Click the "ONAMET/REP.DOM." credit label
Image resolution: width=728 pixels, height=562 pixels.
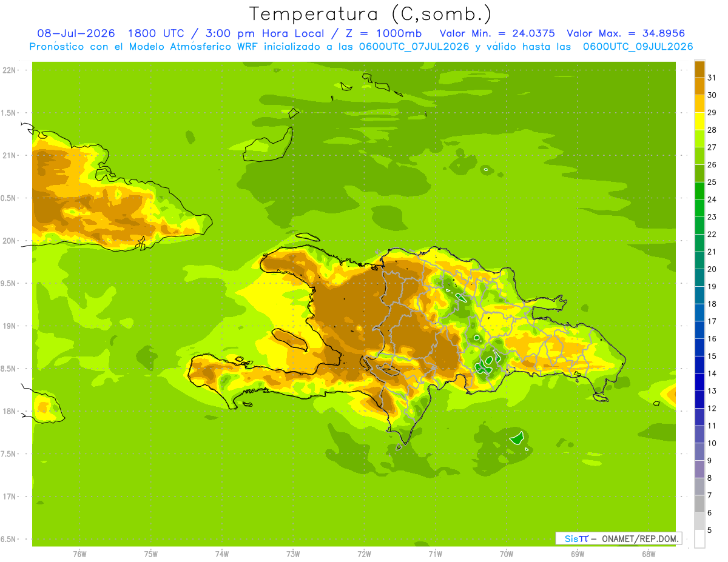(x=639, y=538)
